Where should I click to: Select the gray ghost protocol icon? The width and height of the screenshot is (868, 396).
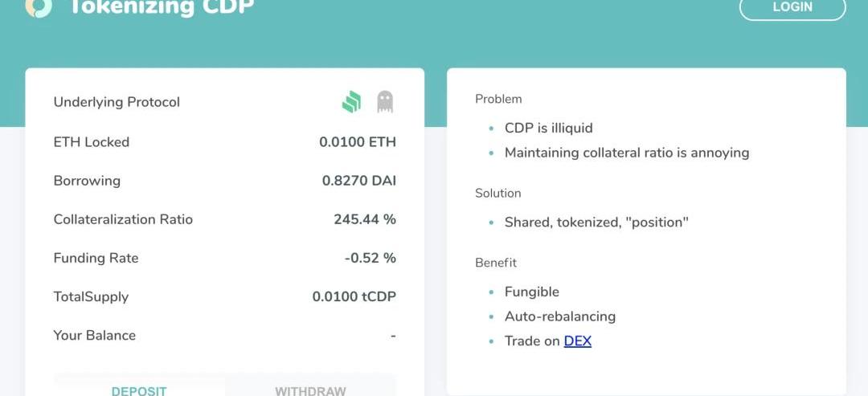click(x=385, y=102)
